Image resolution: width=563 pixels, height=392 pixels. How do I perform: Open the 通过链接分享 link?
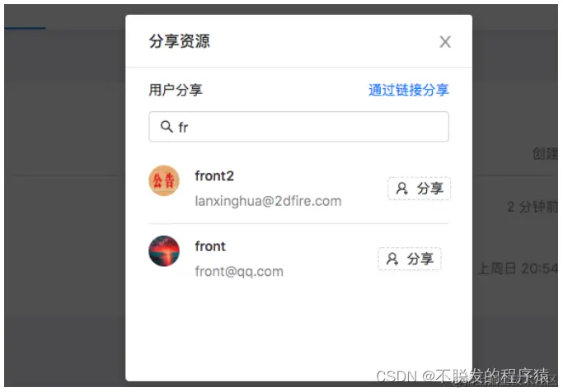click(x=409, y=90)
